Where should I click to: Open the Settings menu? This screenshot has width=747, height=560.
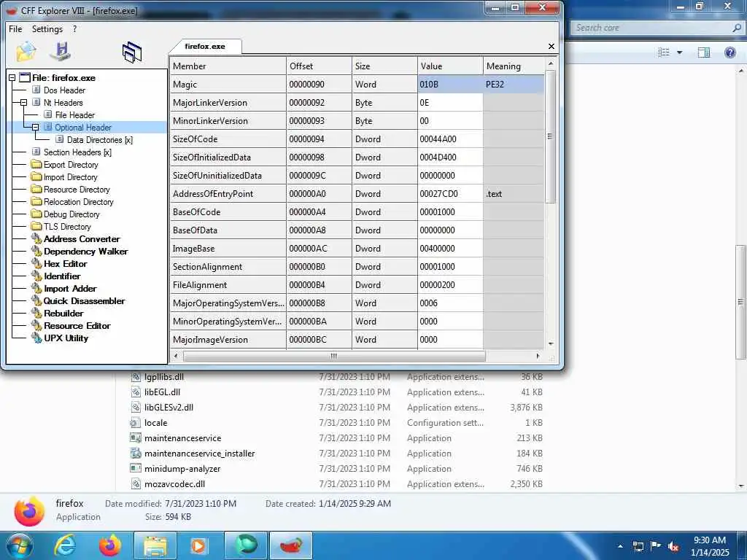pyautogui.click(x=47, y=29)
